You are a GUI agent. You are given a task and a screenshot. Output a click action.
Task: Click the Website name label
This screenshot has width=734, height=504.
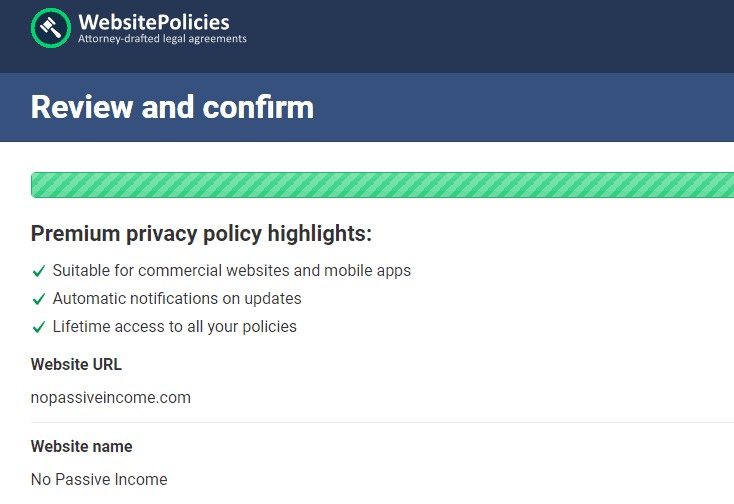click(x=81, y=447)
